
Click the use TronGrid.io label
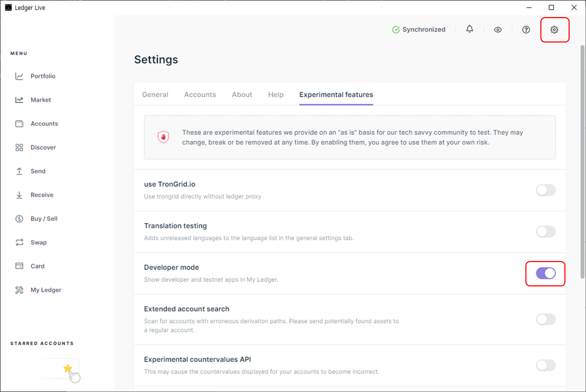170,184
